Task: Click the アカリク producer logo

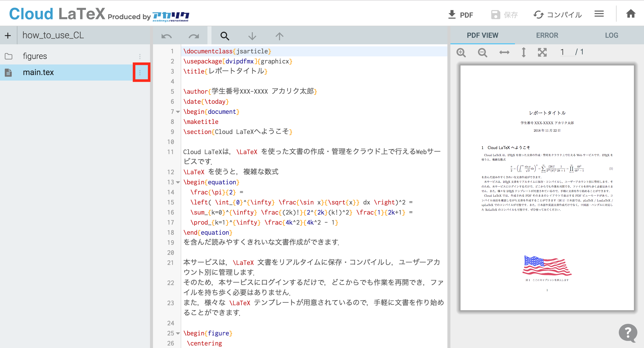Action: tap(171, 17)
